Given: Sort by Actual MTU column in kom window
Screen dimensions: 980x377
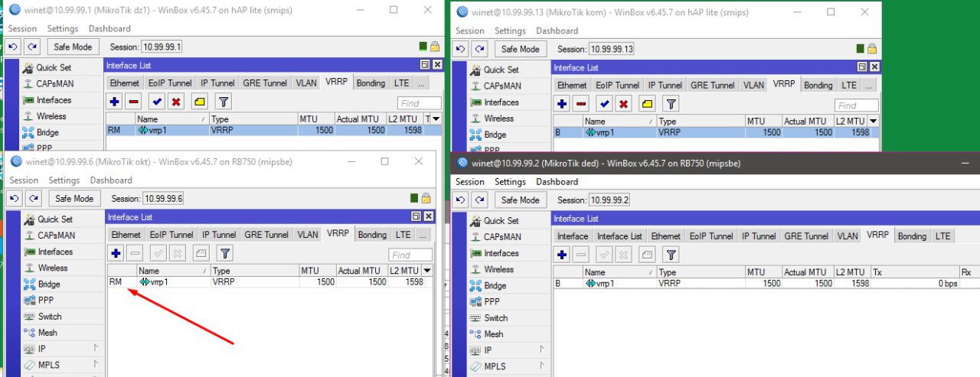Looking at the screenshot, I should click(806, 121).
